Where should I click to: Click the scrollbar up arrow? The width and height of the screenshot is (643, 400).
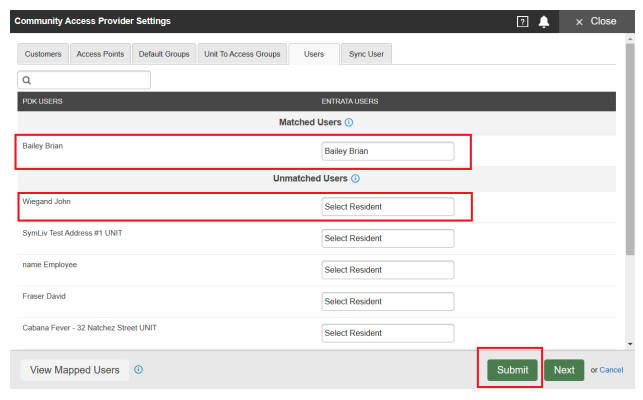tap(630, 39)
